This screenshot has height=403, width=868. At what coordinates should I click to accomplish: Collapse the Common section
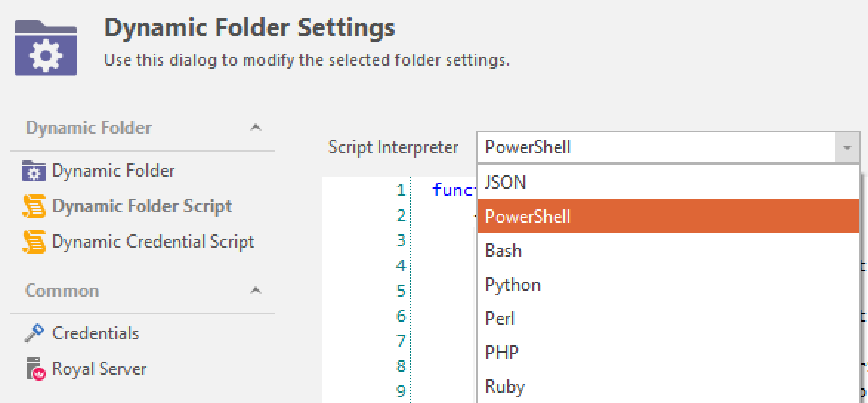pos(256,291)
